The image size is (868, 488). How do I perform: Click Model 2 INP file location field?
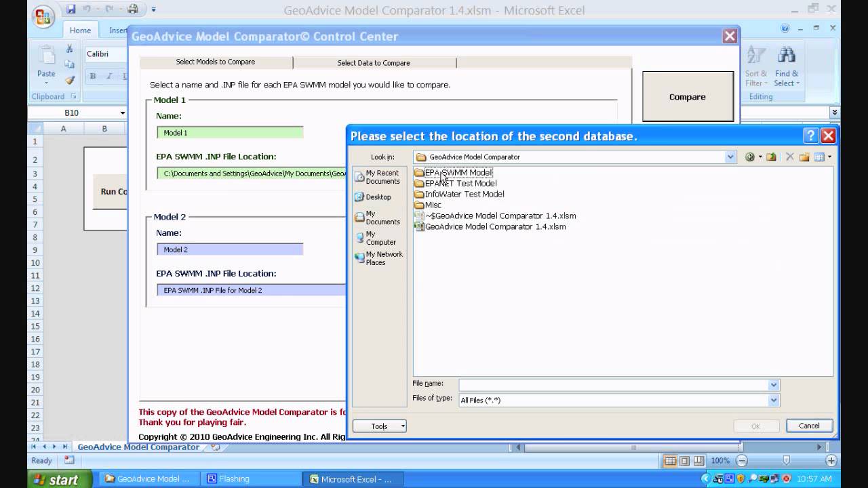pyautogui.click(x=252, y=290)
